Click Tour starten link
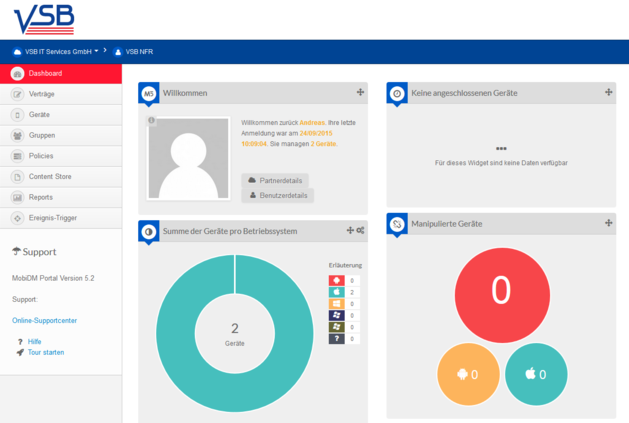629x423 pixels. 46,352
